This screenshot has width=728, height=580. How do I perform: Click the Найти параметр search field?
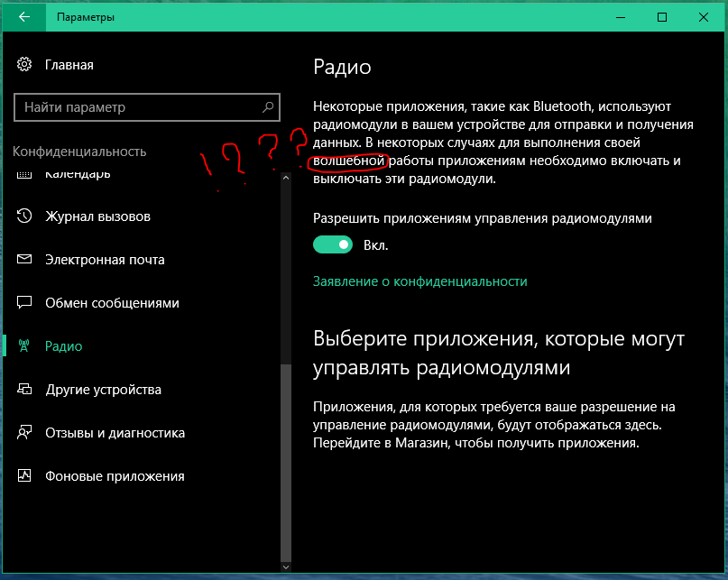pyautogui.click(x=147, y=107)
